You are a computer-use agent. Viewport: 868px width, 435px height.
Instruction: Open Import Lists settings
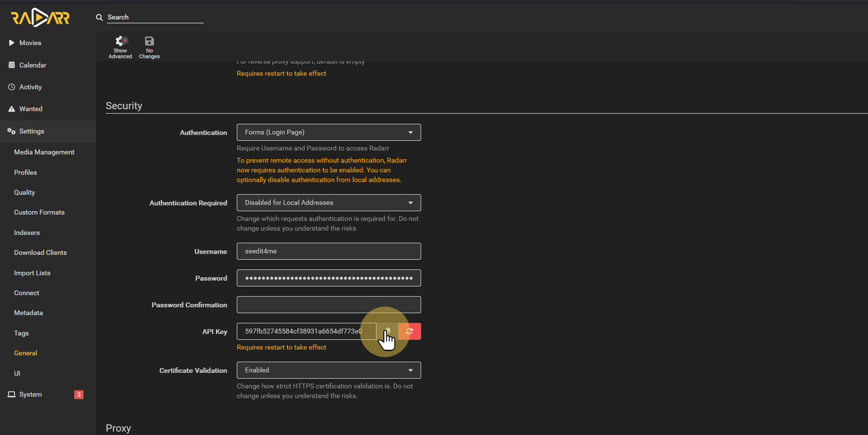33,273
